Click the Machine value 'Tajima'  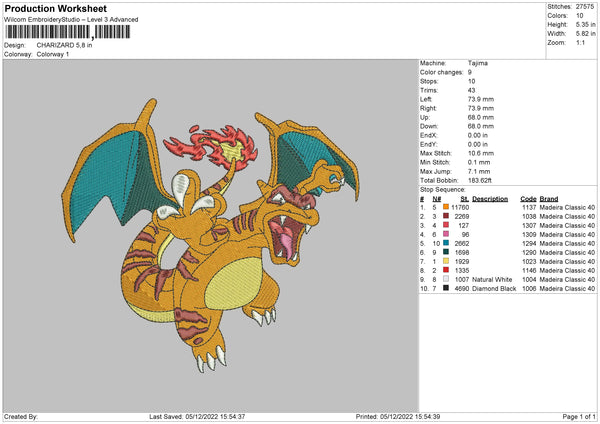click(478, 63)
